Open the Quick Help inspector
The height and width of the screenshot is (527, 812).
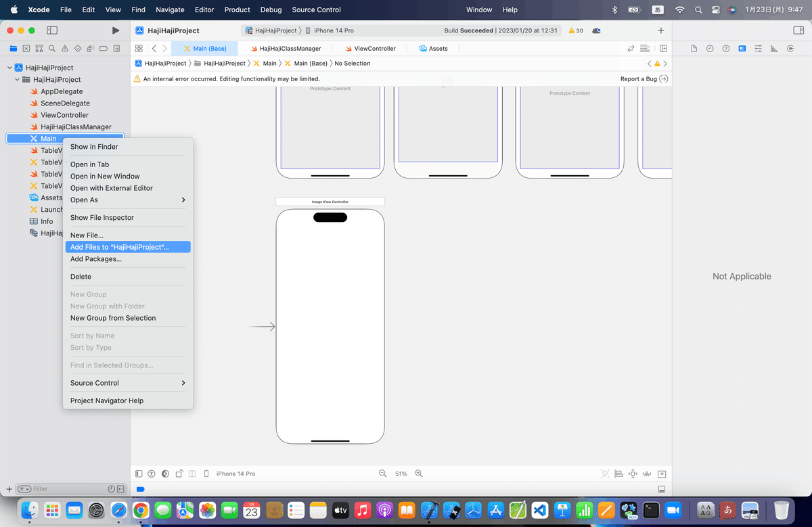pyautogui.click(x=726, y=49)
